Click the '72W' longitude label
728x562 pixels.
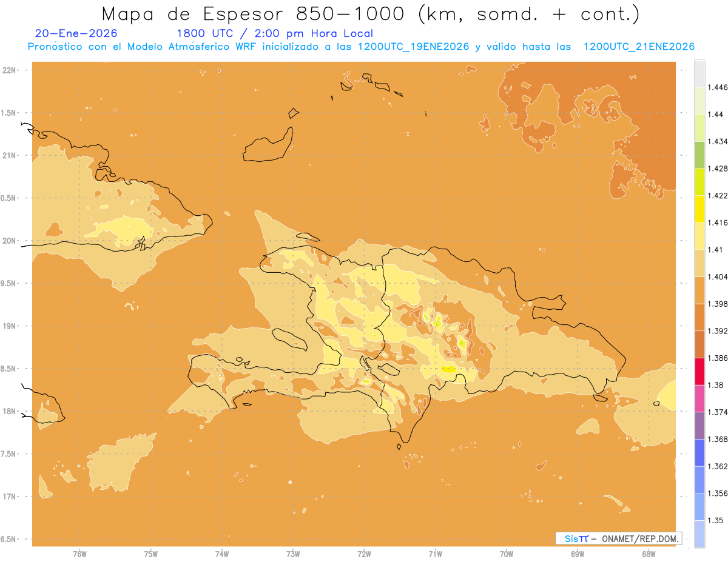pyautogui.click(x=364, y=554)
